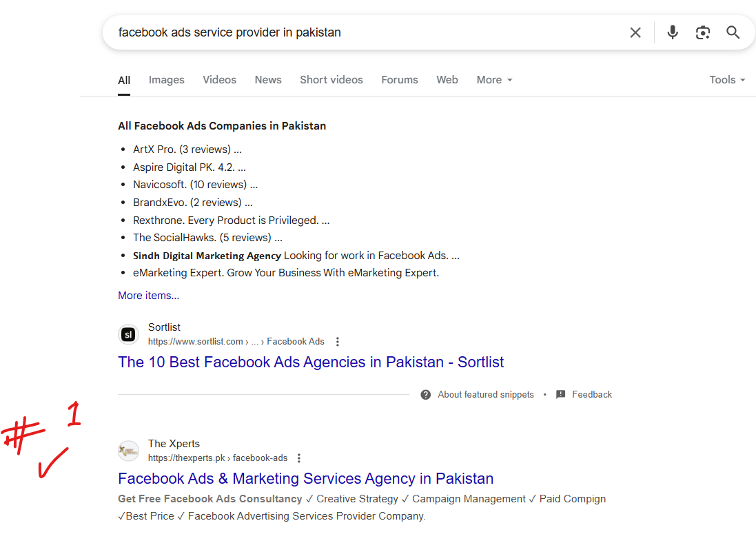Select the Short videos tab
Viewport: 756px width, 543px height.
[x=331, y=79]
